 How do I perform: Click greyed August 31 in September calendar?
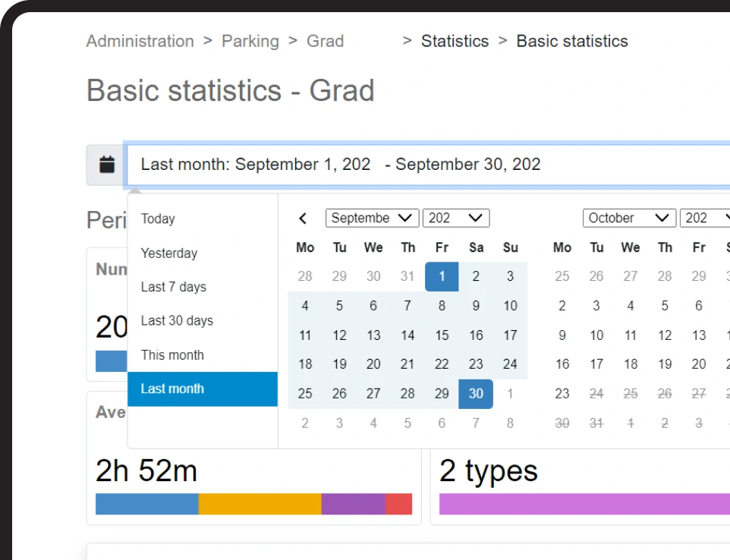tap(407, 276)
